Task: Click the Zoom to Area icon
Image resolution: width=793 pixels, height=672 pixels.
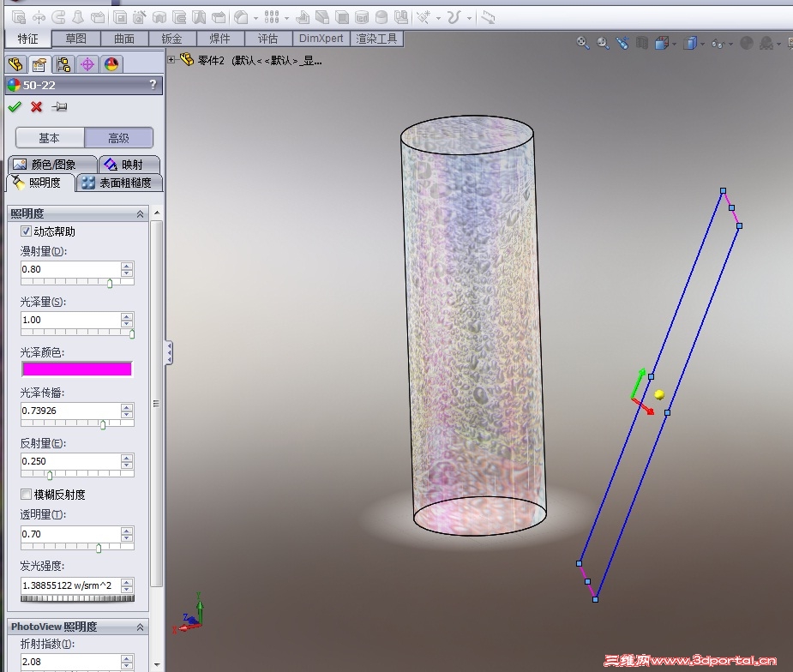Action: (x=603, y=43)
